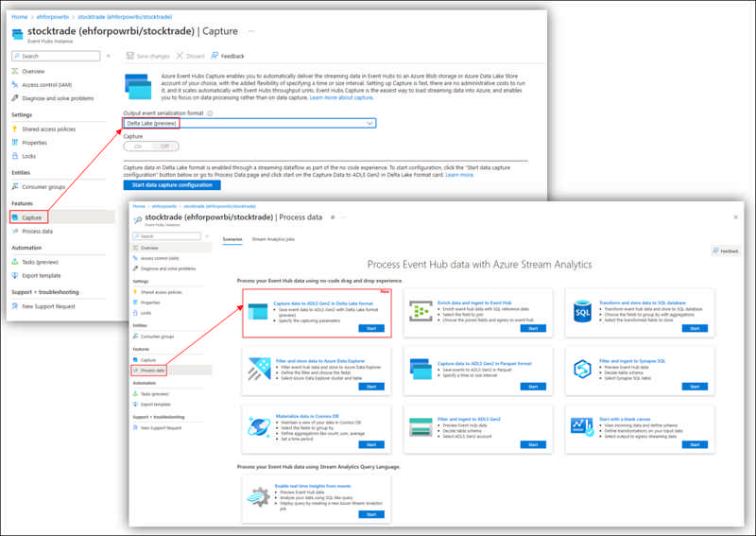This screenshot has height=536, width=756.
Task: Click Save changes in Capture window toolbar
Action: coord(148,57)
